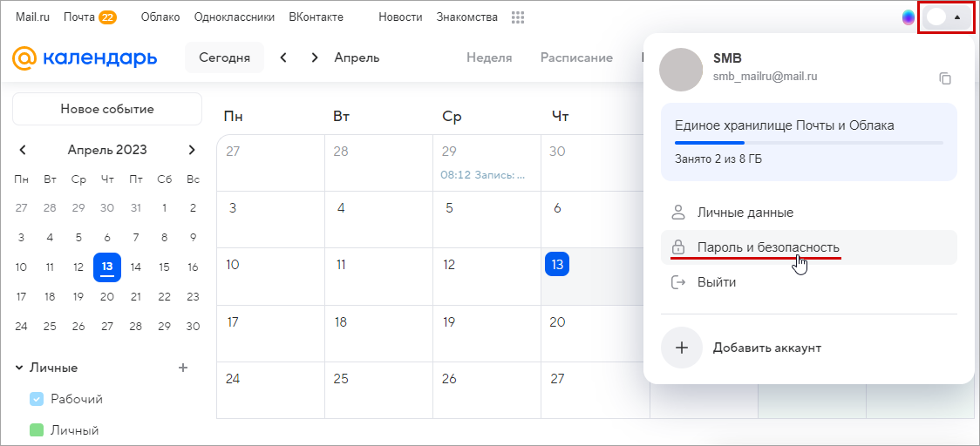Click the Сегодня button

click(224, 58)
